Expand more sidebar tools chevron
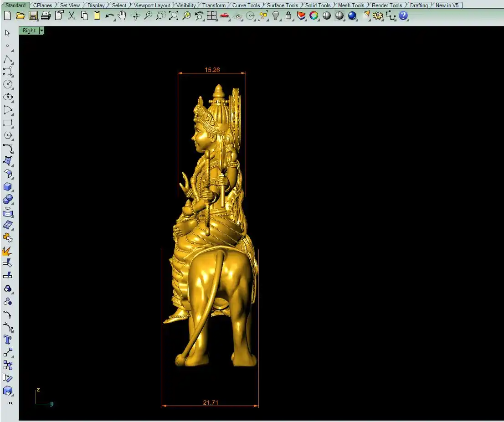Viewport: 504px width, 422px height. tap(10, 403)
